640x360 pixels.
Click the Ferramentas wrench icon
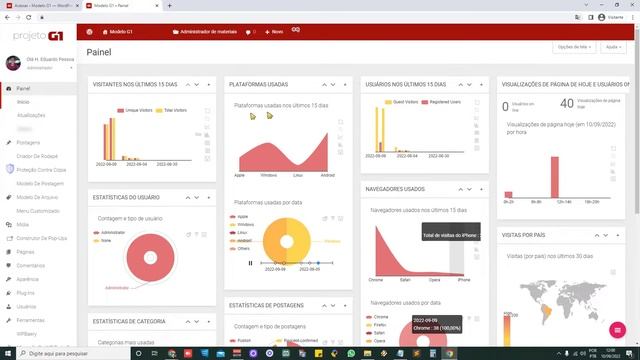point(9,320)
